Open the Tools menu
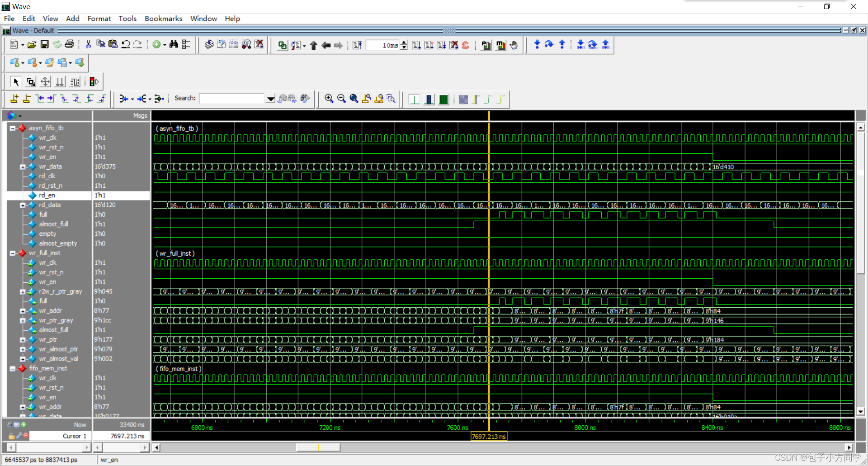 tap(127, 19)
